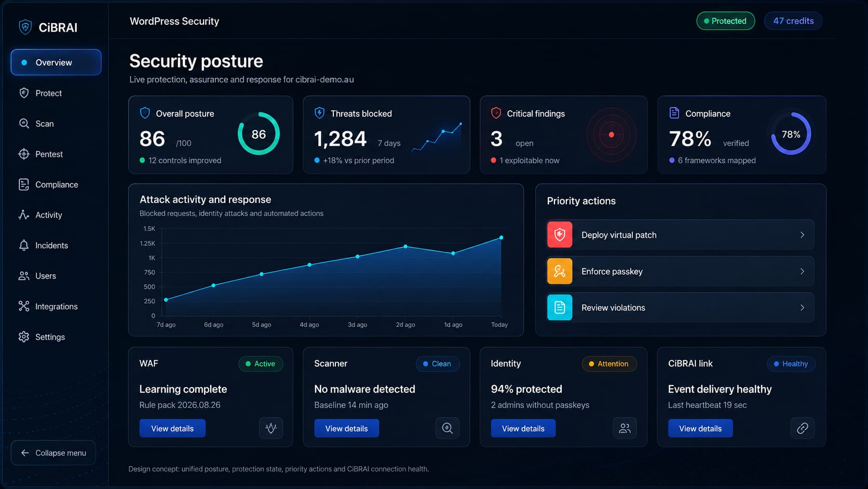View details for Identity
This screenshot has width=868, height=489.
click(x=523, y=428)
